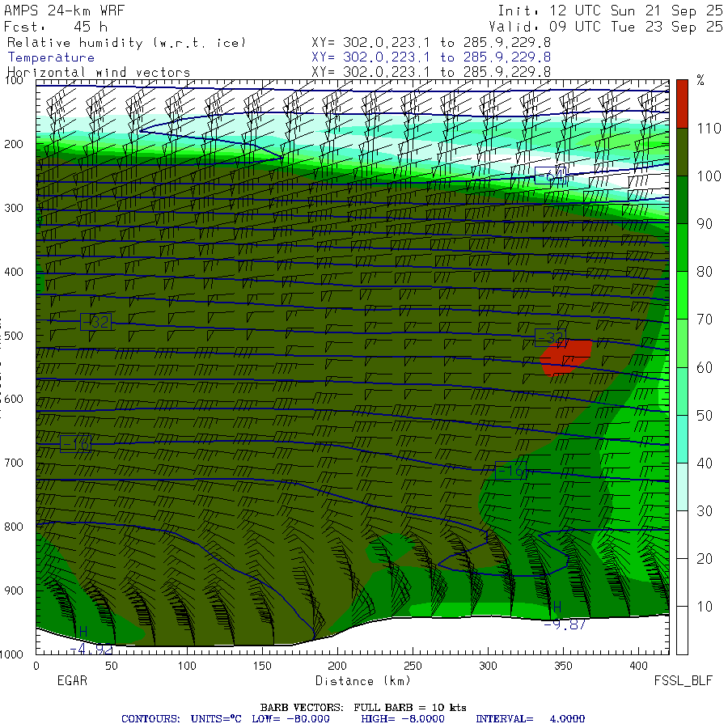Viewport: 728px width, 728px height.
Task: Click the right "-16" contour label near 710 hPa
Action: 510,471
